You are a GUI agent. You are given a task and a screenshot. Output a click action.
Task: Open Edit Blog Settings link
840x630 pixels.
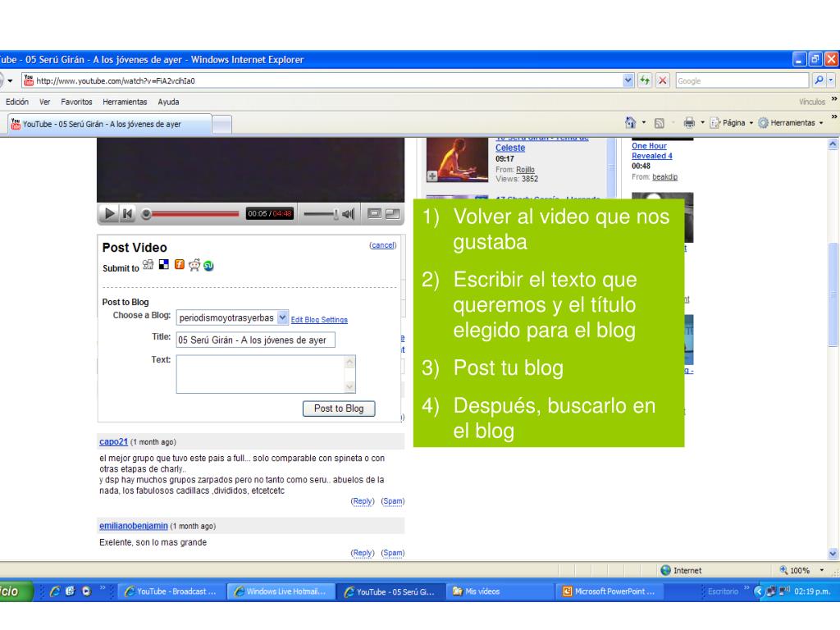(x=319, y=320)
